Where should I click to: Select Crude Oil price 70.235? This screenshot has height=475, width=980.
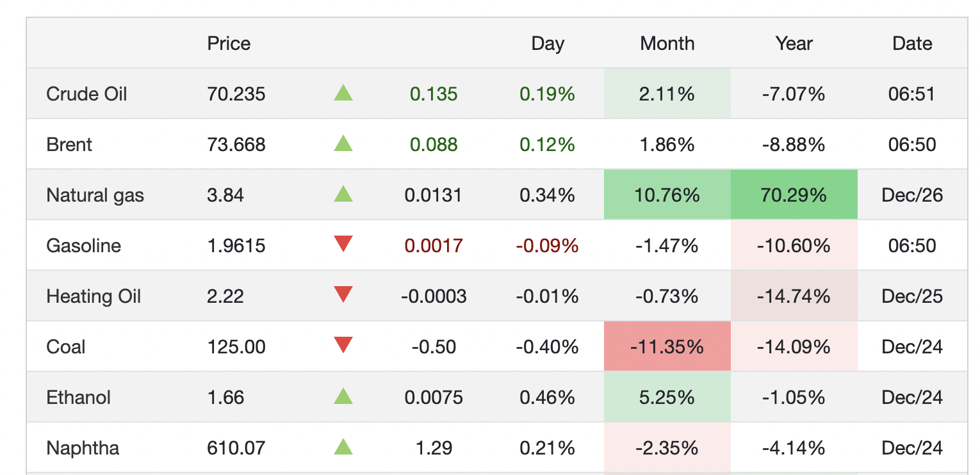coord(236,94)
